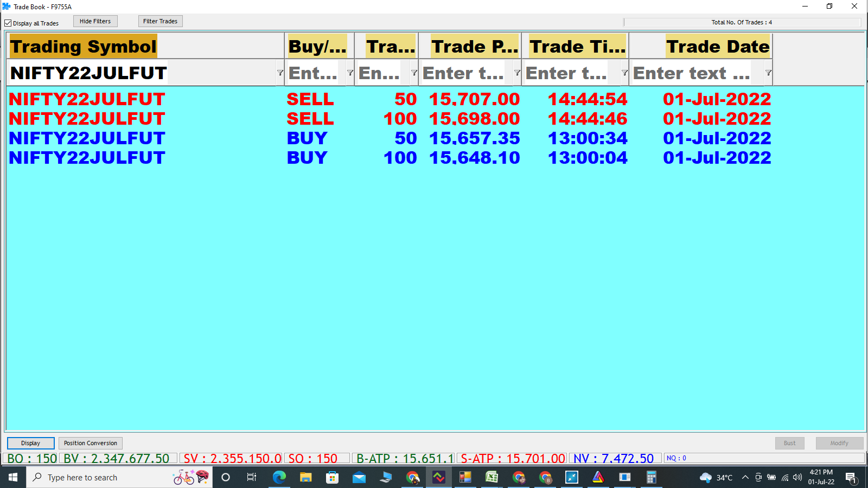Show hidden system tray icons
The width and height of the screenshot is (868, 488).
(745, 477)
